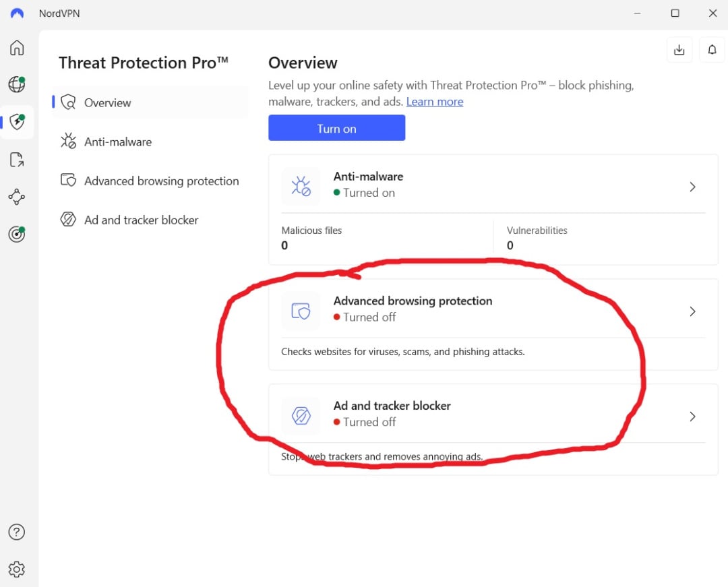Click the NordVPN logo in title bar
The height and width of the screenshot is (587, 728).
click(x=17, y=13)
